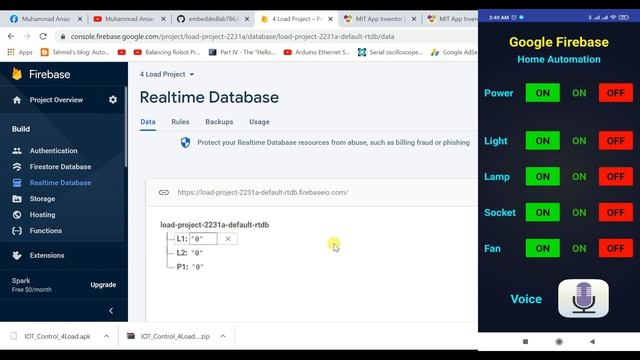
Task: Open Hosting in sidebar
Action: (x=42, y=215)
